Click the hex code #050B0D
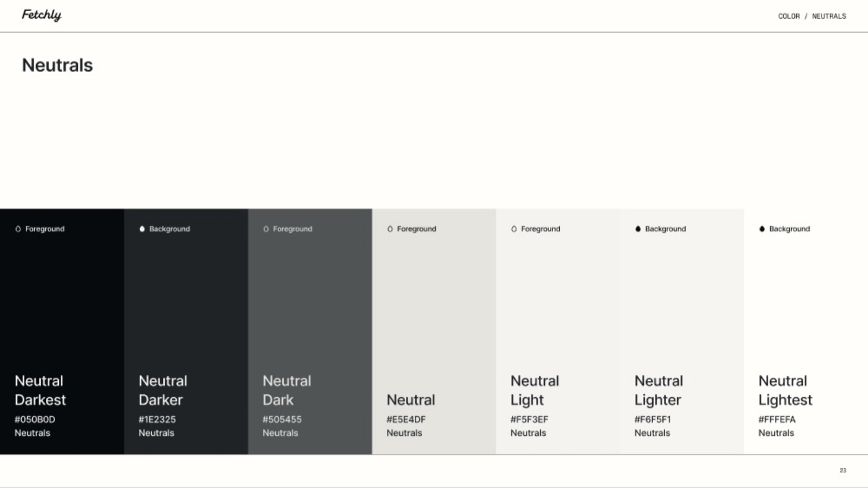 [35, 419]
